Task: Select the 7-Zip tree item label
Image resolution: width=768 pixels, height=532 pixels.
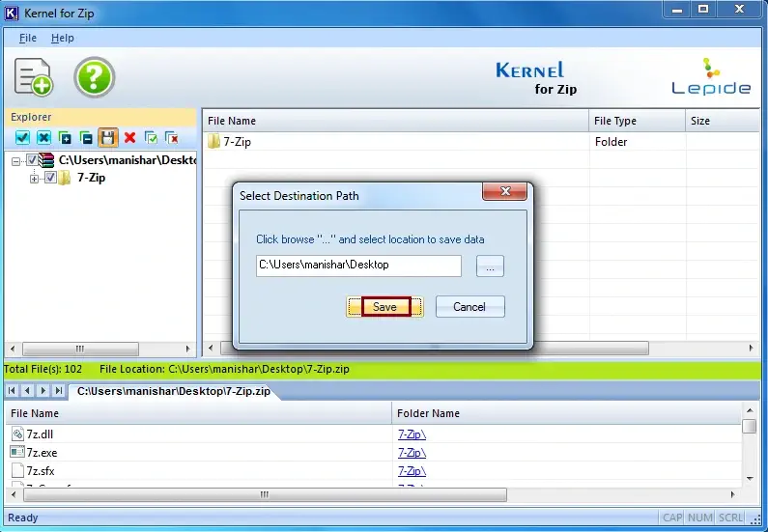Action: (x=91, y=178)
